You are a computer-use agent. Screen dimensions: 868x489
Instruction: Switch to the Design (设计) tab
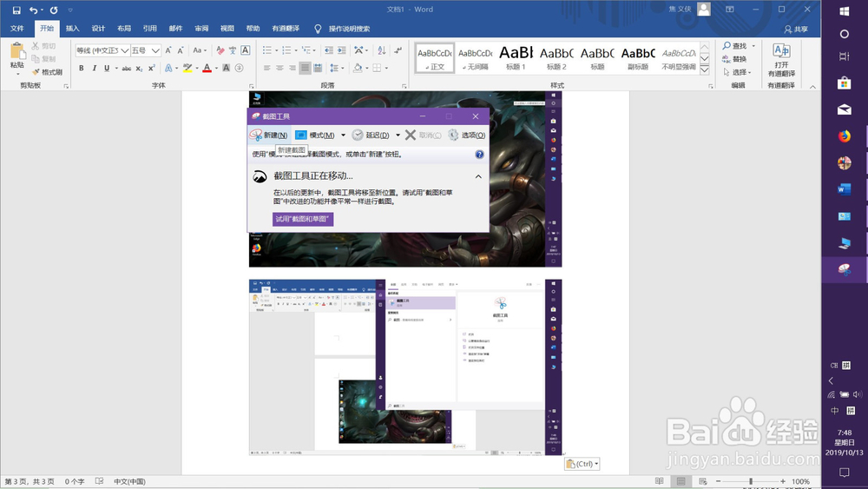click(x=98, y=29)
